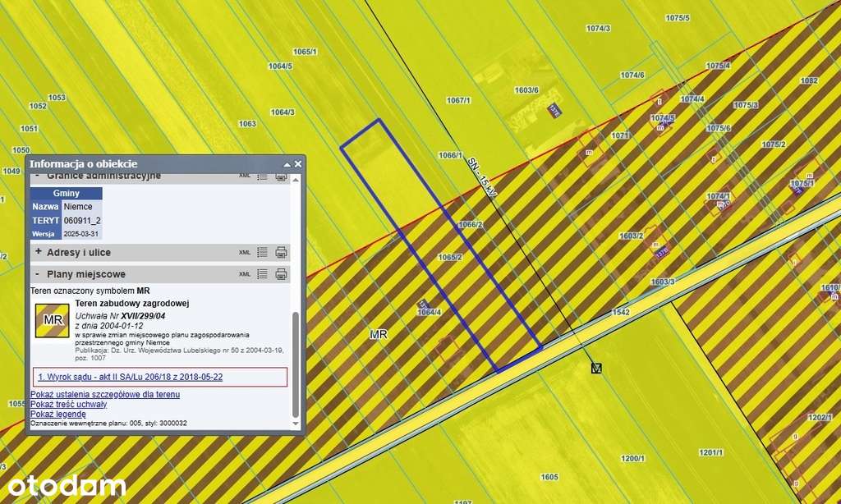Click parcel label 1066/1 on map
Screen dimensions: 841x504
coord(450,155)
